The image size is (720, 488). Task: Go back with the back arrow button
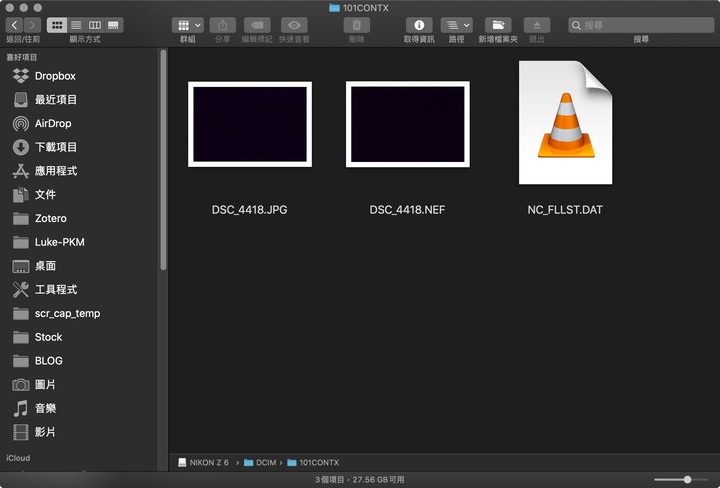click(x=15, y=25)
